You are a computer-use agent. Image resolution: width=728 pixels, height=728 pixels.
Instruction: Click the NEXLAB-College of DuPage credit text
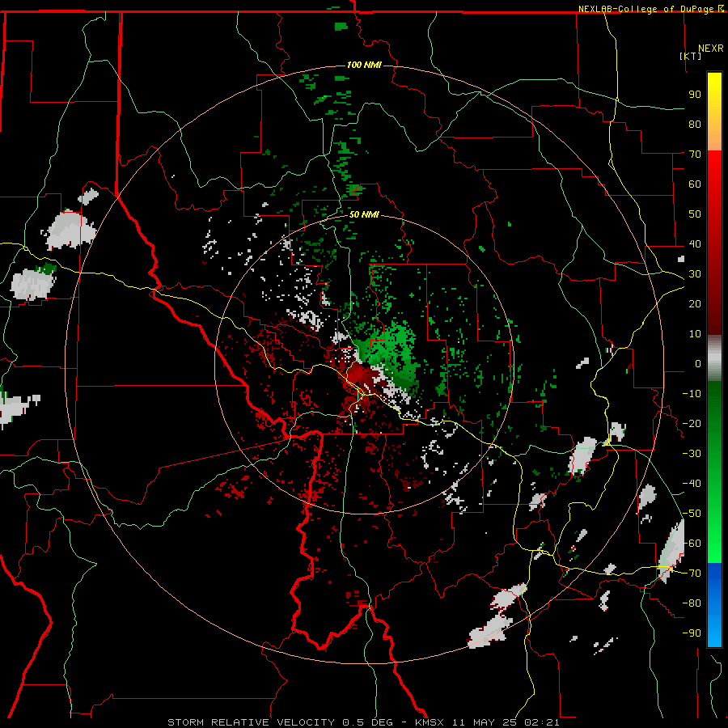point(647,9)
